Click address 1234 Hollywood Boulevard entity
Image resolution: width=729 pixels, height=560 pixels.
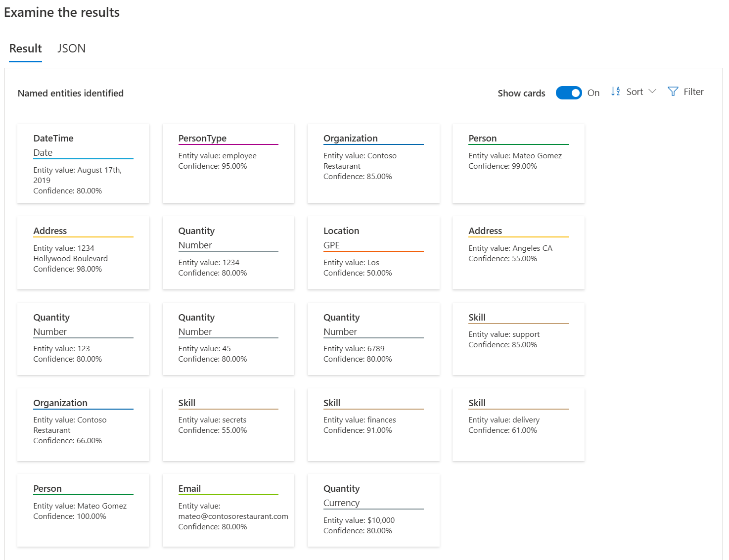71,253
